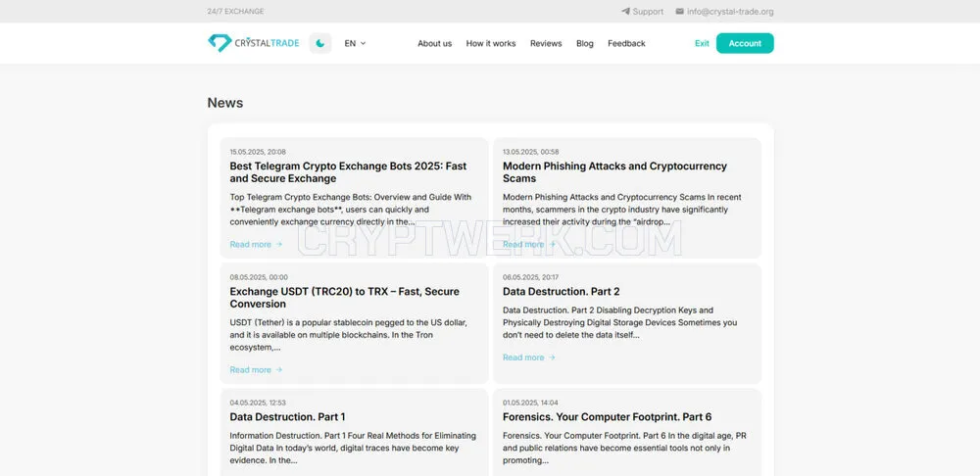Click the Forensics Part 6 summary text
This screenshot has width=980, height=476.
pyautogui.click(x=624, y=448)
